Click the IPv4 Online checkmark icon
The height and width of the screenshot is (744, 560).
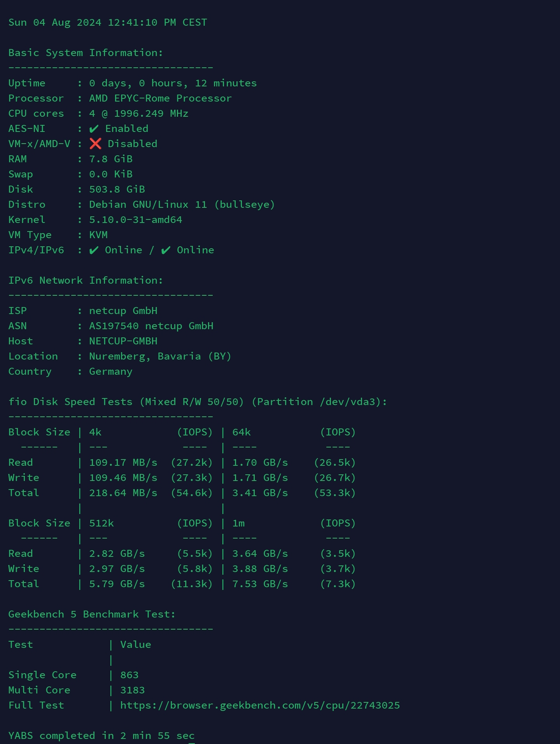coord(94,250)
